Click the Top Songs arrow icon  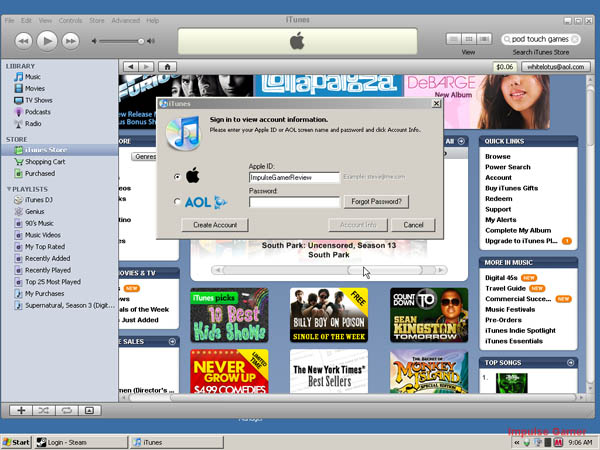[571, 362]
